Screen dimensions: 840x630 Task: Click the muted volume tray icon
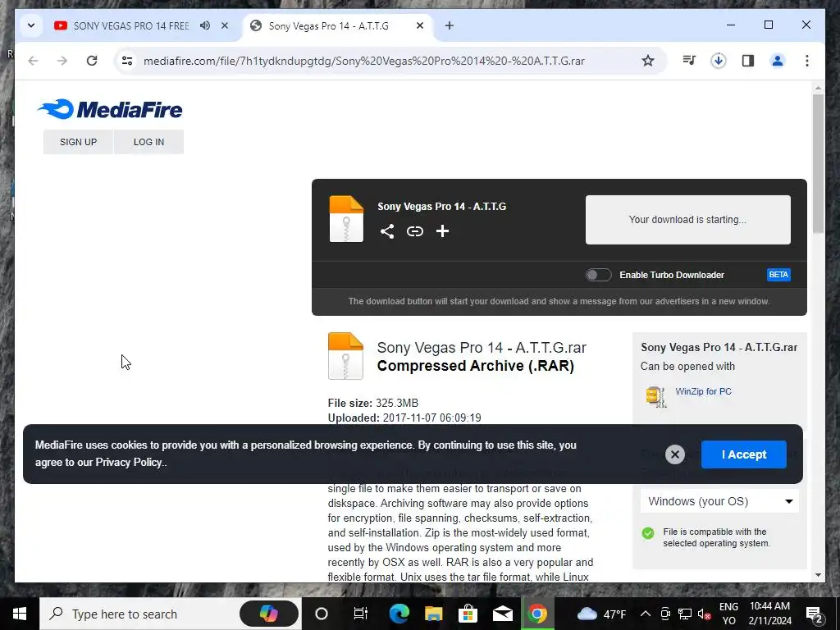click(x=705, y=614)
